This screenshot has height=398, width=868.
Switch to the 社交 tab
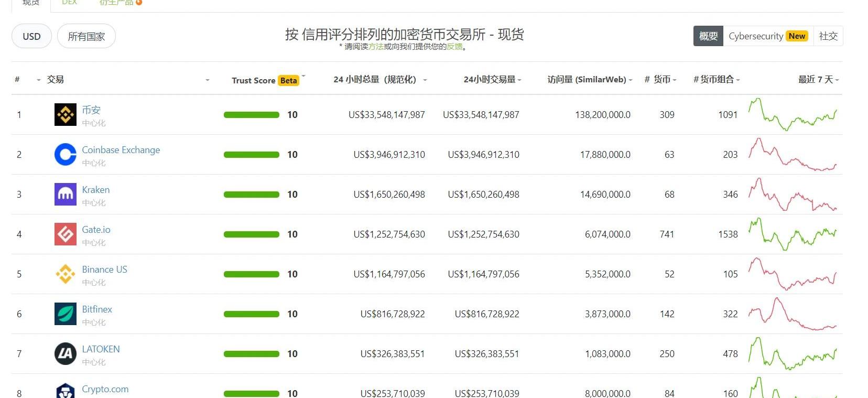828,36
